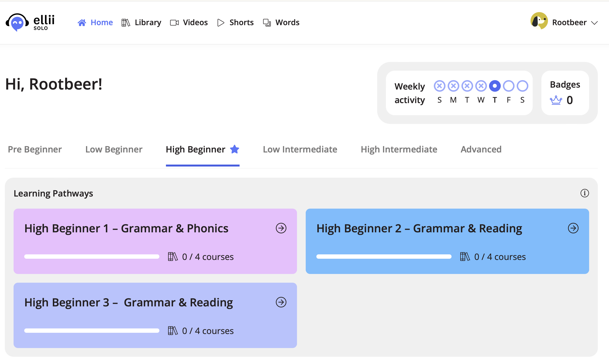Click 0 / 4 courses in High Beginner 3
Screen dimensions: 609x364
(208, 331)
